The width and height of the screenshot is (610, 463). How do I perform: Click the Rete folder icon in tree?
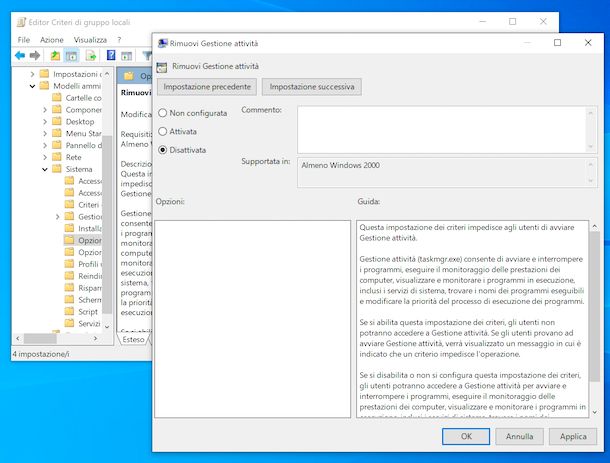click(57, 157)
